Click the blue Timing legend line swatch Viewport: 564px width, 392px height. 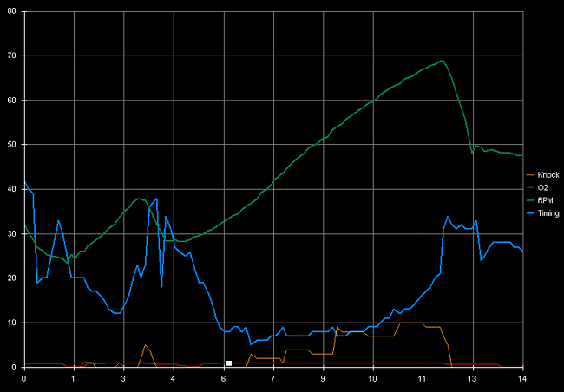(530, 213)
